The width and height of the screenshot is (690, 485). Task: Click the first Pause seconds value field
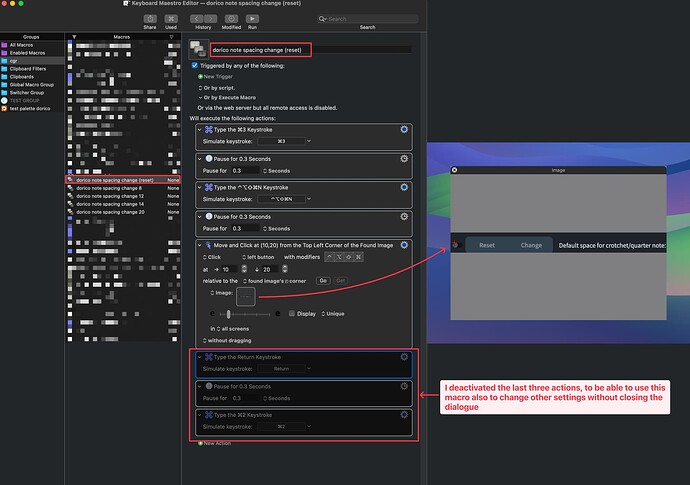click(x=245, y=170)
